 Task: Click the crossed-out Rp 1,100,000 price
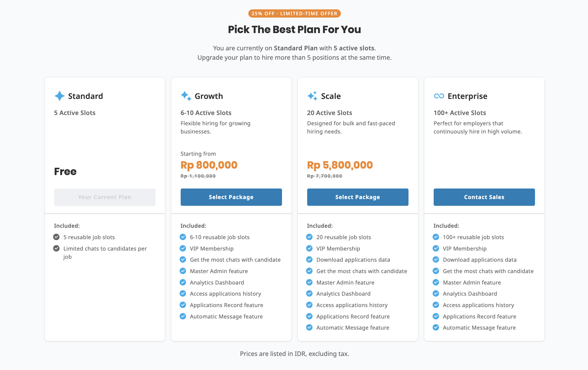tap(198, 176)
